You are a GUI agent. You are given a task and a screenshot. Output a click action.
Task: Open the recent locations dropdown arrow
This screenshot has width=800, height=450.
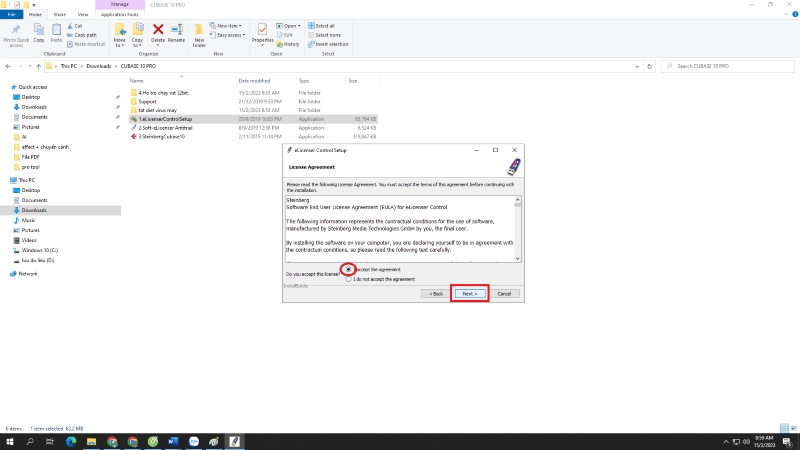coord(30,66)
